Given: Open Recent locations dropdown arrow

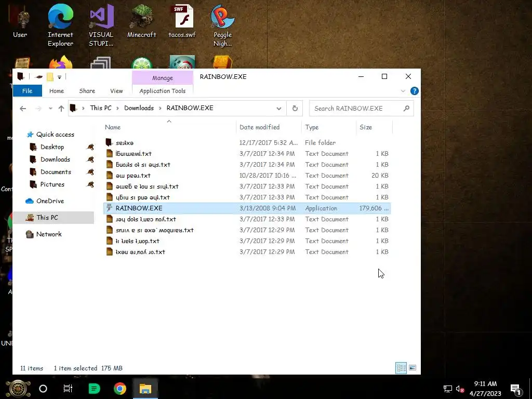Looking at the screenshot, I should [x=50, y=109].
